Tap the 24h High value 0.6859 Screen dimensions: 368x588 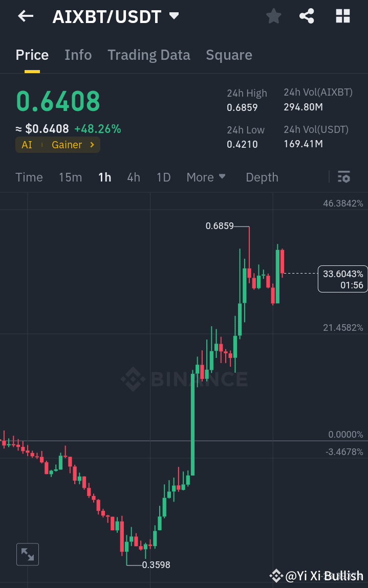(241, 107)
